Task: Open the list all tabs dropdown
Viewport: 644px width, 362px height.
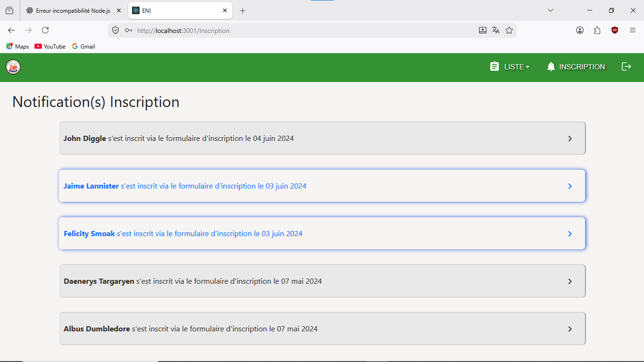Action: 551,10
